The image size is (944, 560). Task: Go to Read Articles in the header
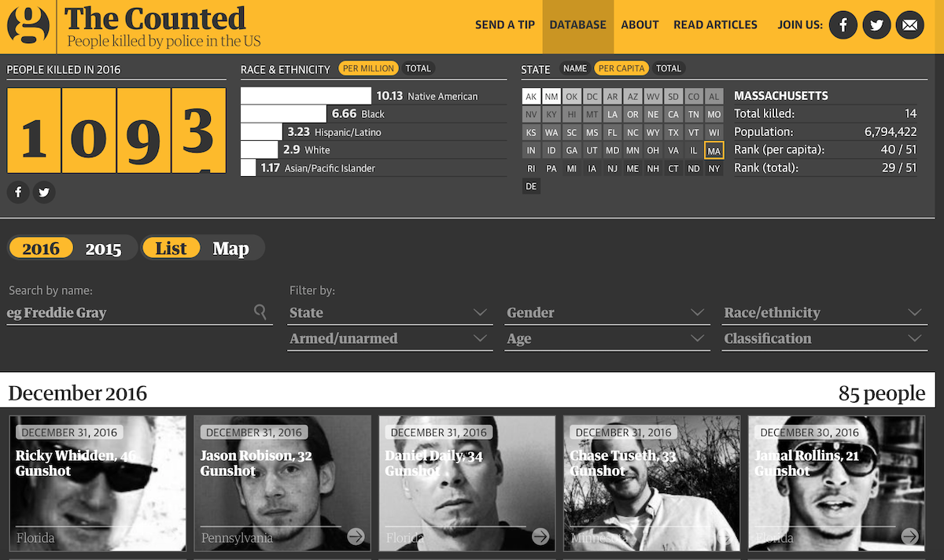tap(715, 25)
